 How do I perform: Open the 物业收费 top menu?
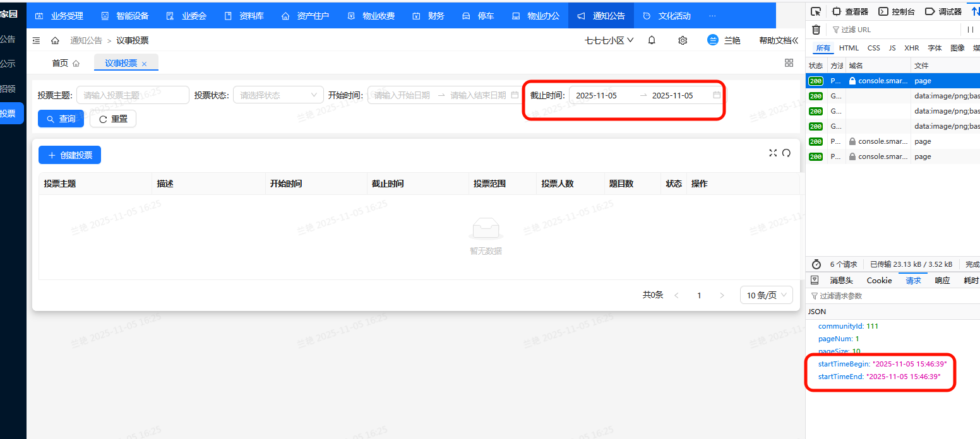pos(371,16)
